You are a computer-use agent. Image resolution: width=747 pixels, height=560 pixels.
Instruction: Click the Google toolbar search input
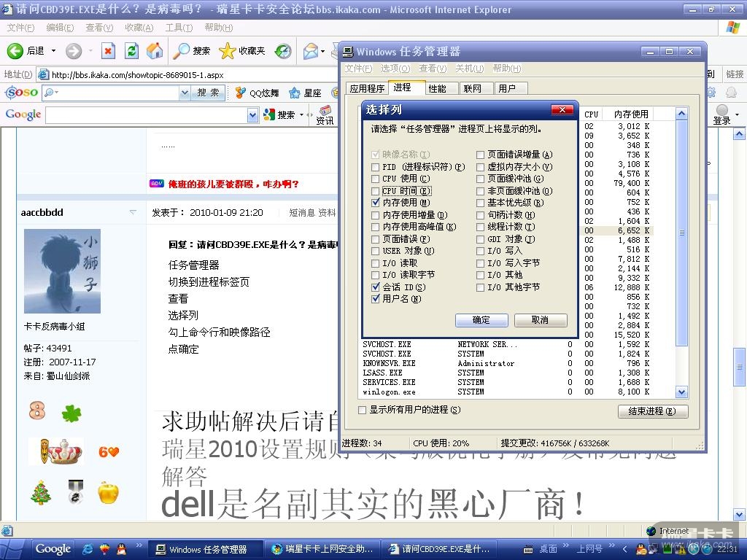147,114
